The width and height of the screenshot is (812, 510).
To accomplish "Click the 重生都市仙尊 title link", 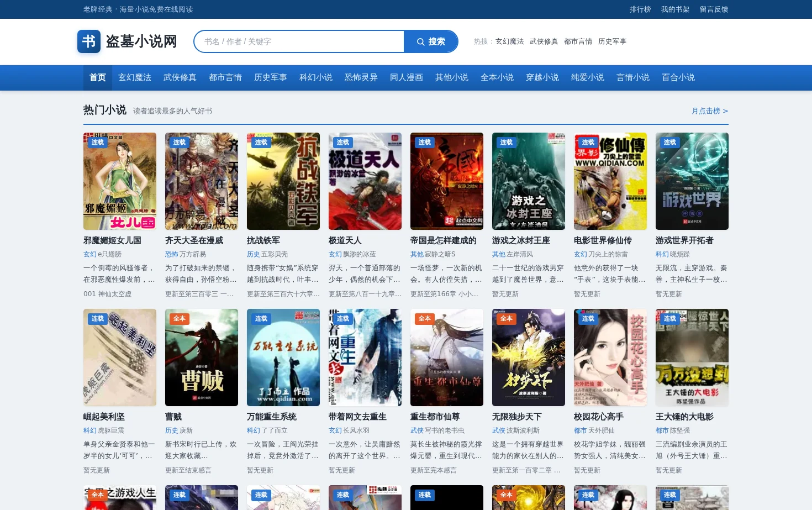I will [435, 417].
